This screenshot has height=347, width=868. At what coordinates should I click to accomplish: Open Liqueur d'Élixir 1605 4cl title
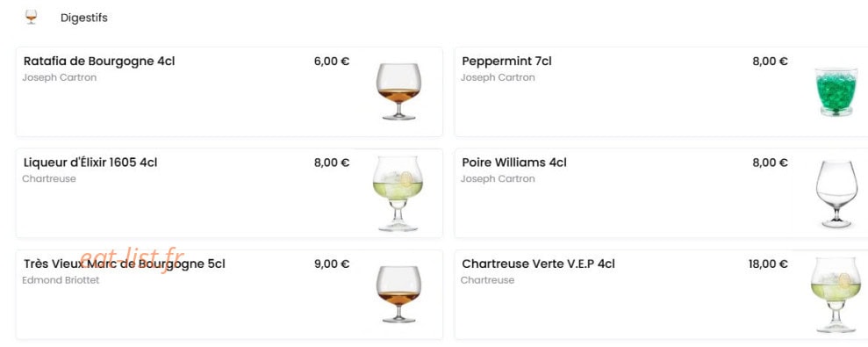click(90, 163)
